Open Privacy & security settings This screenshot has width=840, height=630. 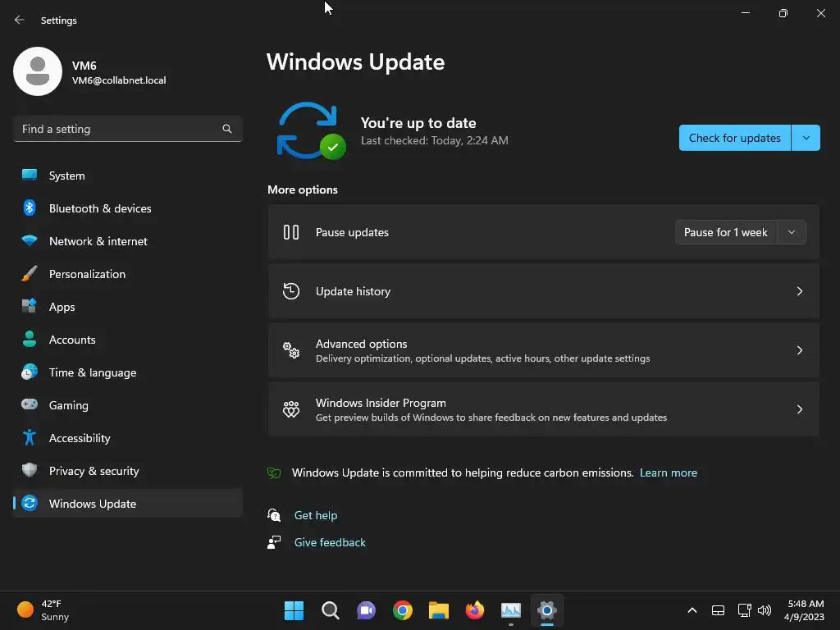127,471
